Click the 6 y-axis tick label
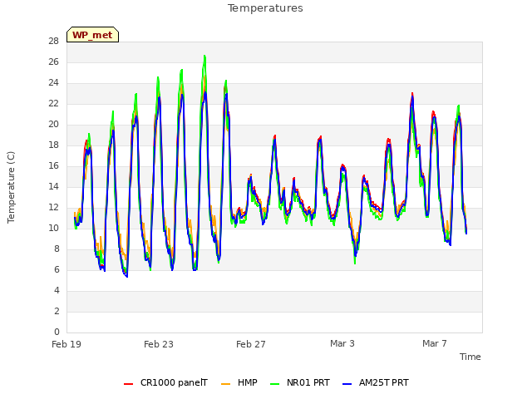532x399 pixels. (57, 269)
